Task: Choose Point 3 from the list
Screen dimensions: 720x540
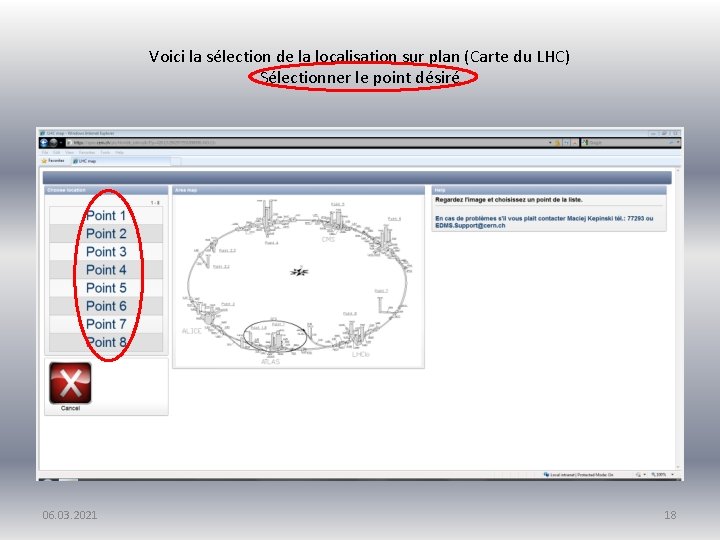Action: click(106, 252)
